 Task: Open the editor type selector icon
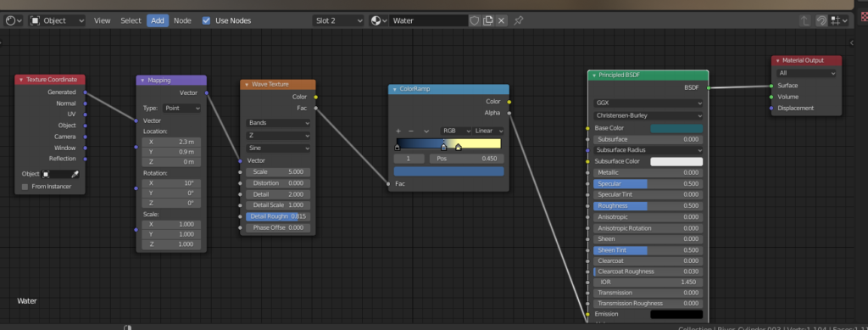tap(14, 20)
